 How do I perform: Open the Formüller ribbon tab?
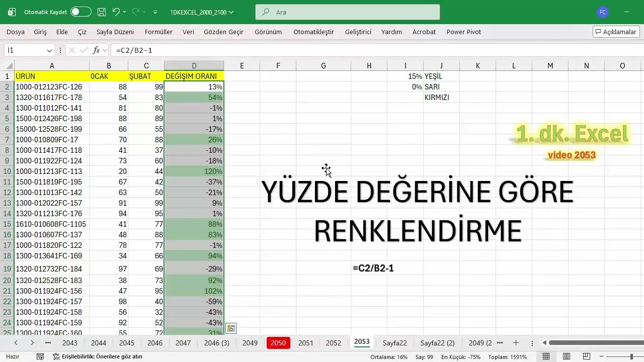[158, 32]
